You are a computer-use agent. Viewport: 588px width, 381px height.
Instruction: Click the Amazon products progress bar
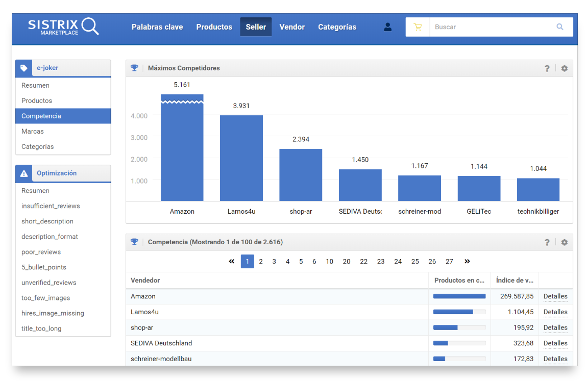459,296
